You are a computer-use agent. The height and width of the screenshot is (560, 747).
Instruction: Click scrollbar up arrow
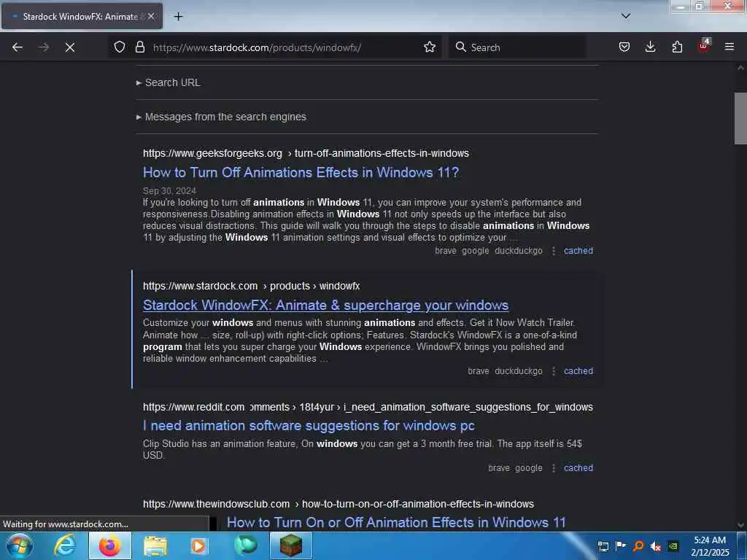click(x=740, y=68)
